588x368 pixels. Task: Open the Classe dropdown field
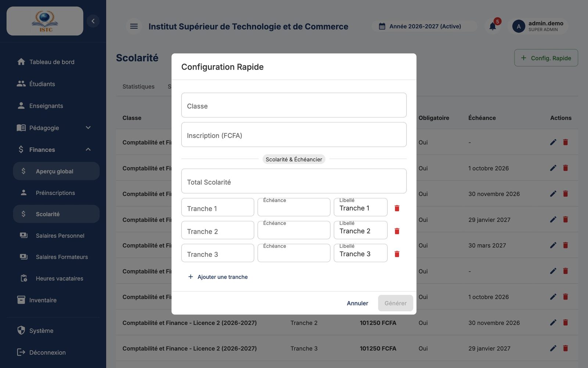point(294,105)
